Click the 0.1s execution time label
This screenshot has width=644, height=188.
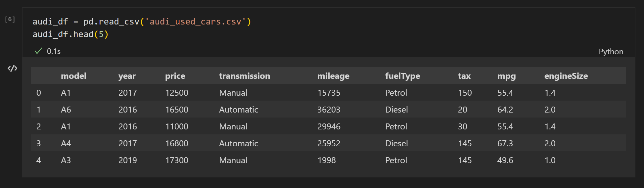(54, 52)
